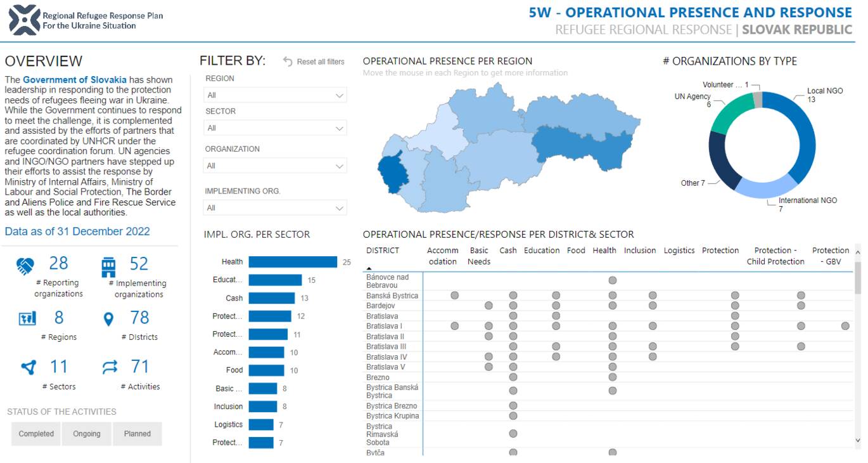The width and height of the screenshot is (868, 463).
Task: Select the Food bar in sector chart
Action: 266,370
